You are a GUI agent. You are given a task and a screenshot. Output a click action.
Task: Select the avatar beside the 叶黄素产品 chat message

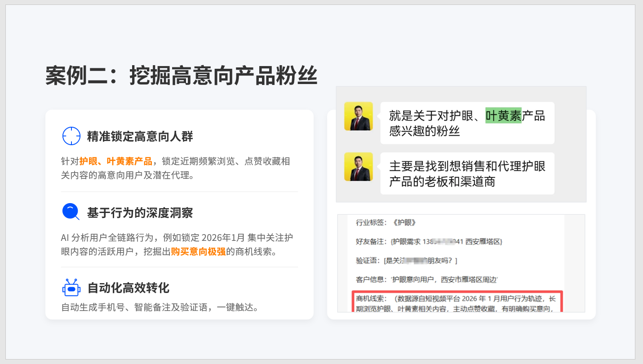click(358, 116)
